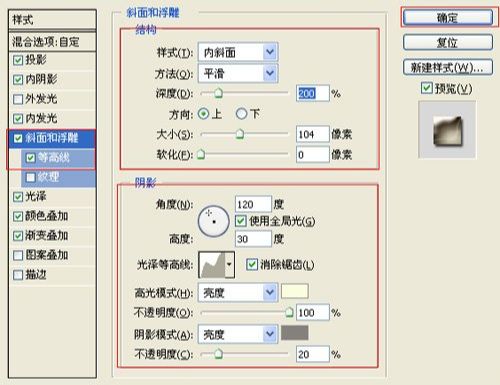This screenshot has width=500, height=385.
Task: Click the style preview thumbnail
Action: 447,130
